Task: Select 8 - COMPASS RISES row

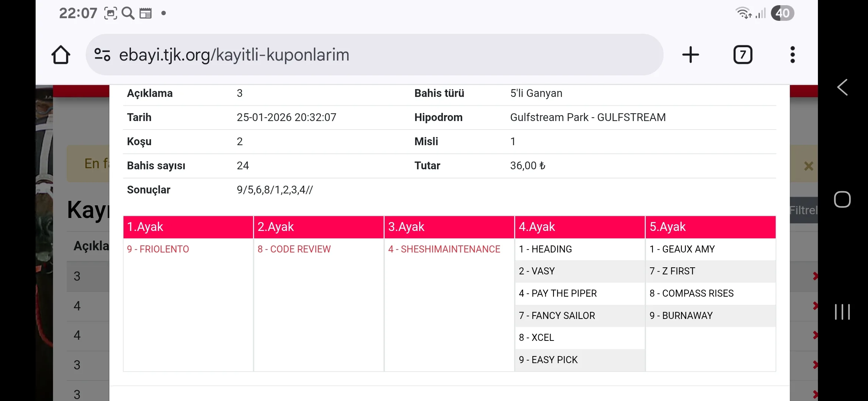Action: [x=691, y=293]
